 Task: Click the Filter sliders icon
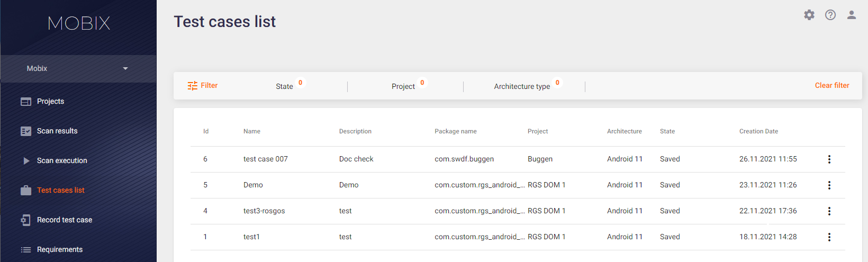[x=193, y=86]
